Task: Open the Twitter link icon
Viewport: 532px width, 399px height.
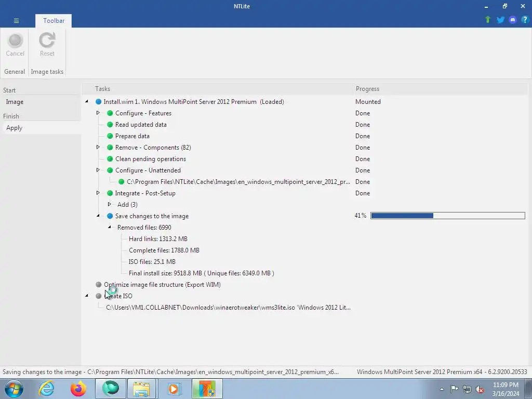Action: 500,20
